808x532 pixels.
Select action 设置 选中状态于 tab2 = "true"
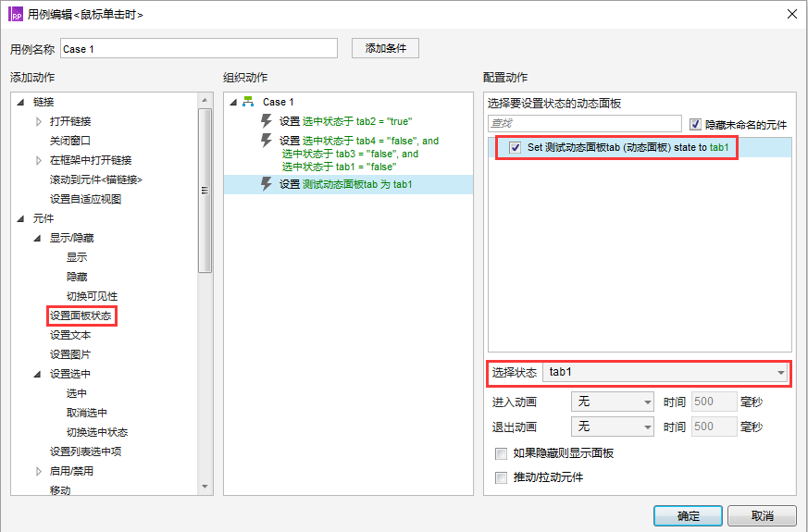click(348, 121)
